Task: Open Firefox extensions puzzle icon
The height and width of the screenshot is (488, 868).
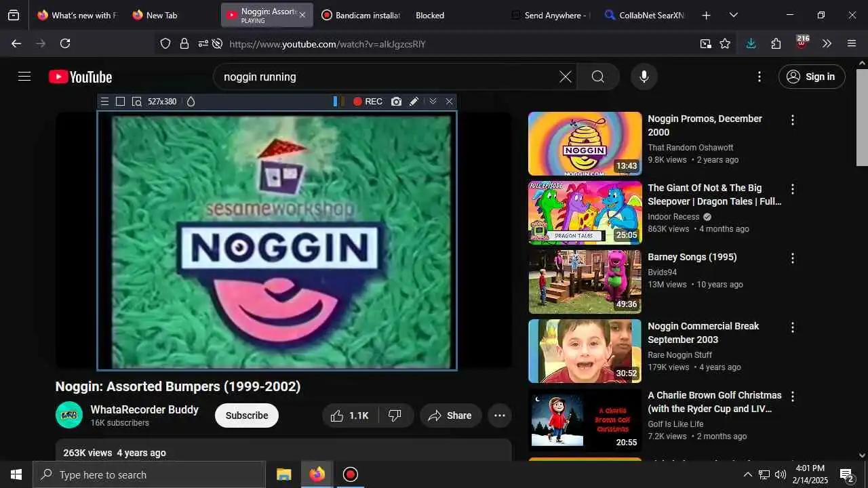Action: click(x=776, y=43)
